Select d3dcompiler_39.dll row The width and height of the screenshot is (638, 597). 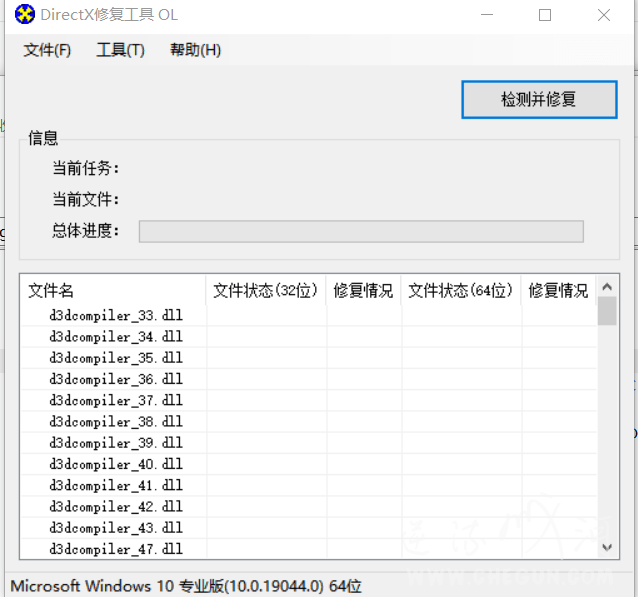[x=309, y=443]
